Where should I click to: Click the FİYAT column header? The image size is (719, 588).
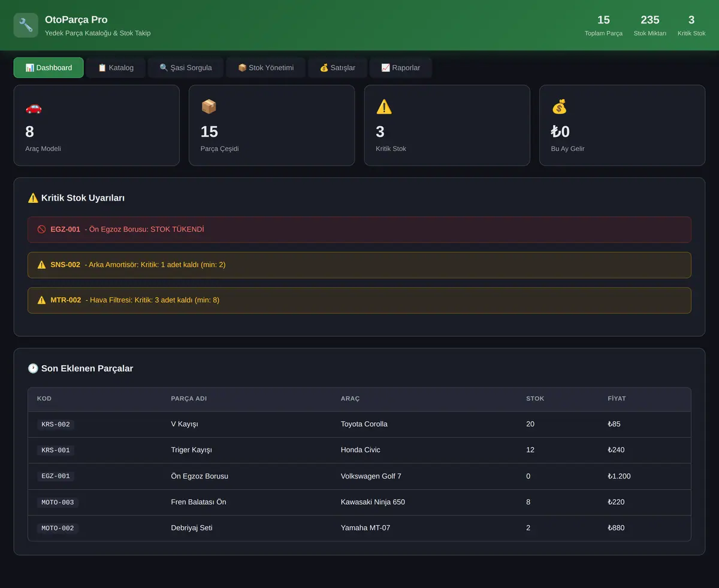pos(617,399)
